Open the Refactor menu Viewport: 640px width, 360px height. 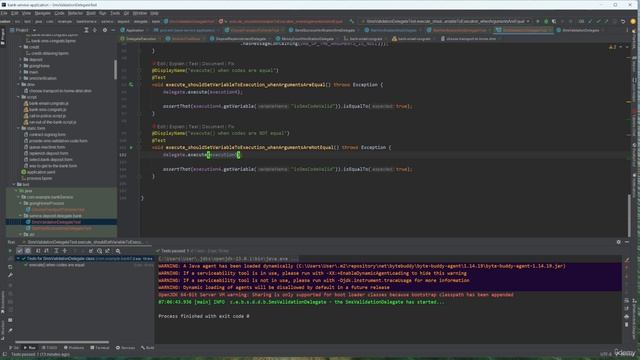(75, 13)
